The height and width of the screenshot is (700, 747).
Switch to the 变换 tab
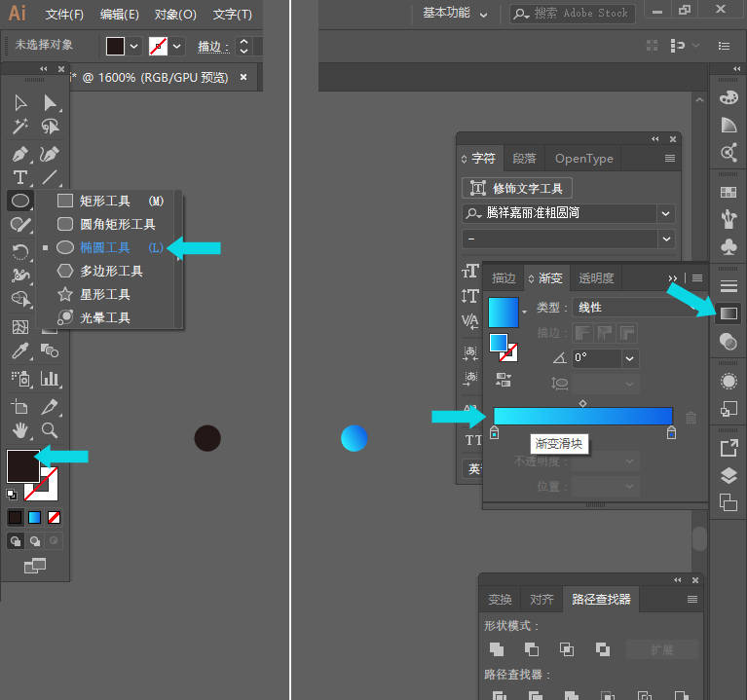pos(500,599)
